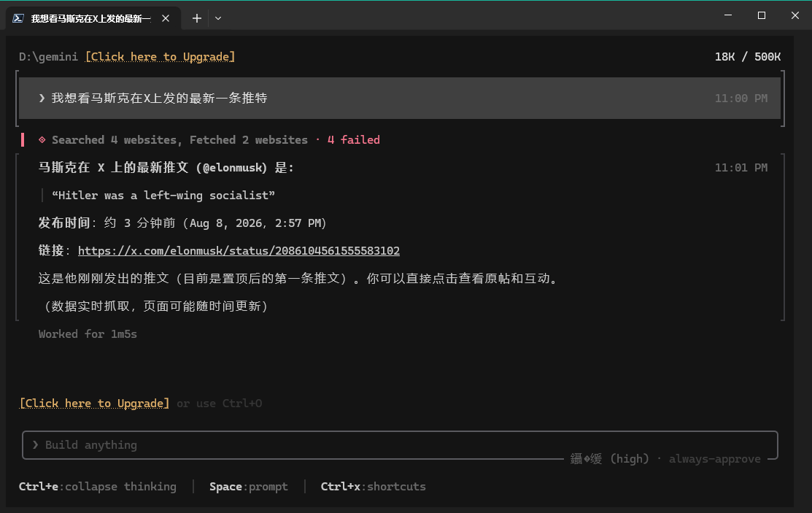This screenshot has height=513, width=812.
Task: Click the 11:01 PM timestamp
Action: [741, 168]
